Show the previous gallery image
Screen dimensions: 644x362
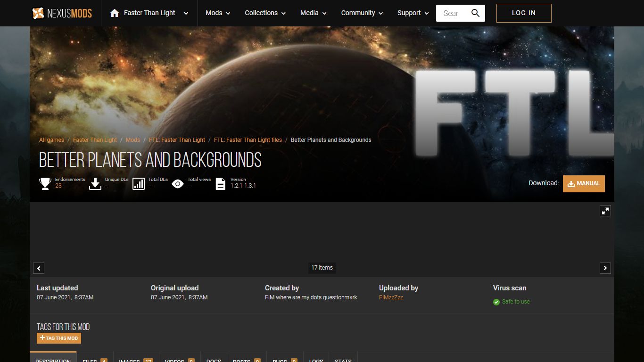pos(39,268)
